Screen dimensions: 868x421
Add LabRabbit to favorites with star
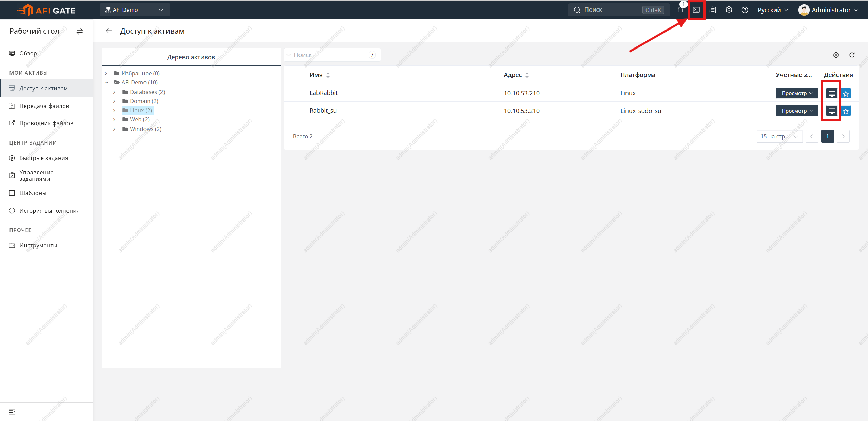pos(846,94)
